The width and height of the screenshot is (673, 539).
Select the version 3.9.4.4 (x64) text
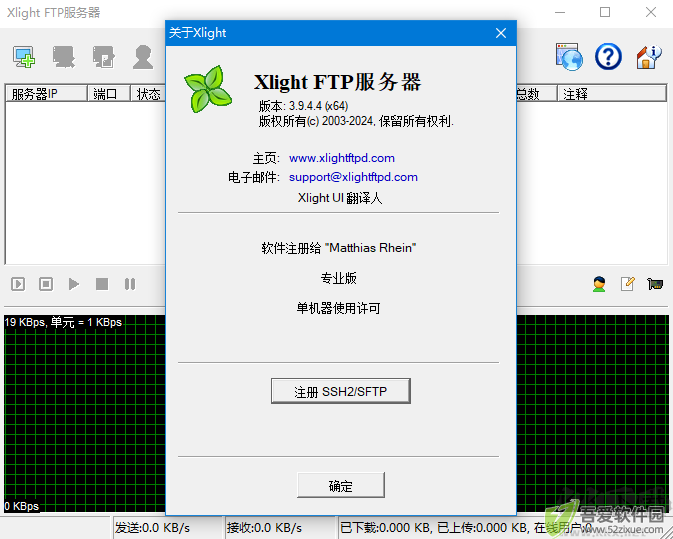click(303, 106)
